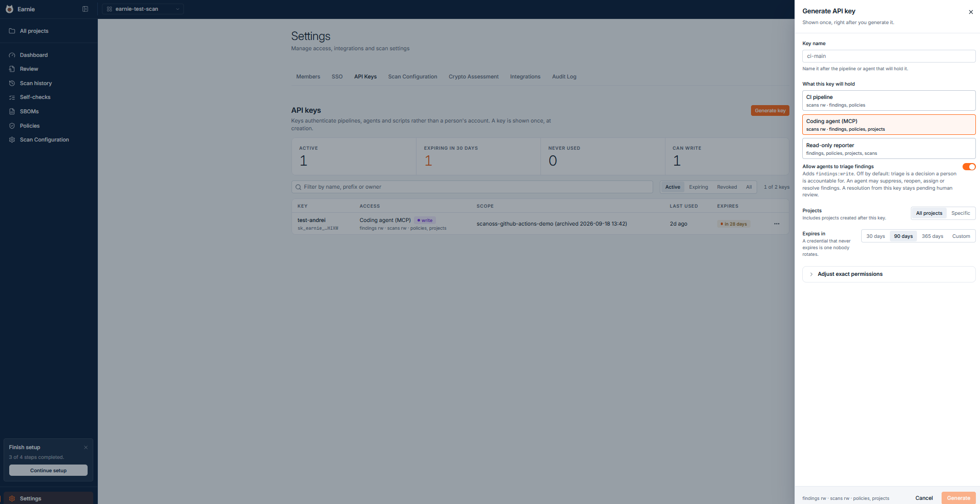Screen dimensions: 980x504
Task: Show All keys filter
Action: coord(749,187)
